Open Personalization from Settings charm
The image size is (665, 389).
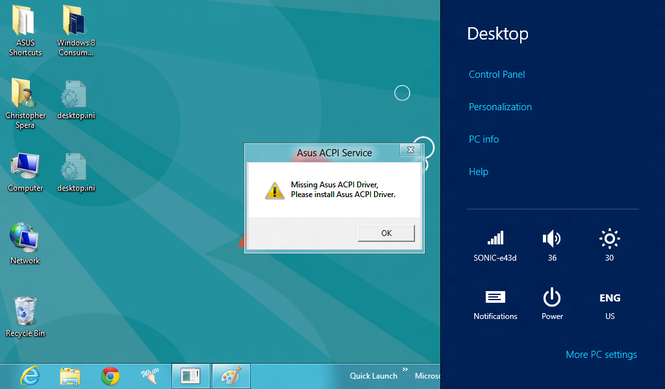500,107
